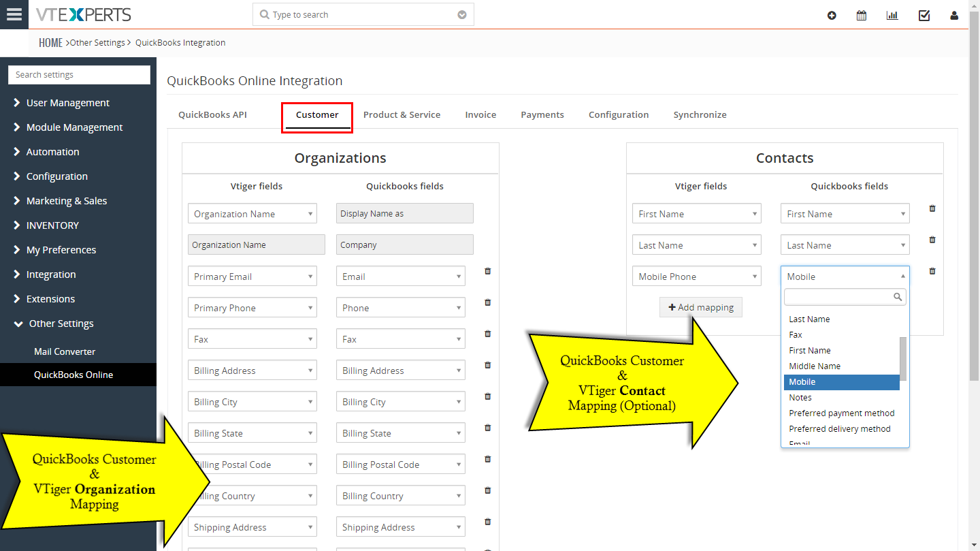Screen dimensions: 980x551
Task: Click the dropdown list scrollbar thumb
Action: point(903,358)
